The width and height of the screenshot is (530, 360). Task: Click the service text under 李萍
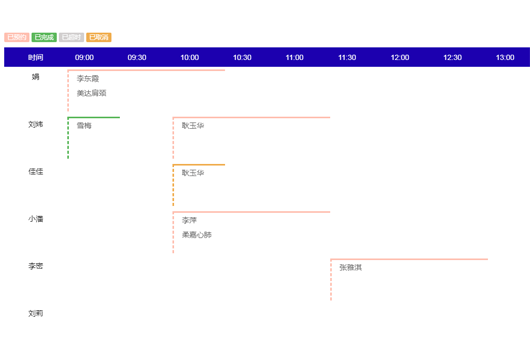coord(197,235)
